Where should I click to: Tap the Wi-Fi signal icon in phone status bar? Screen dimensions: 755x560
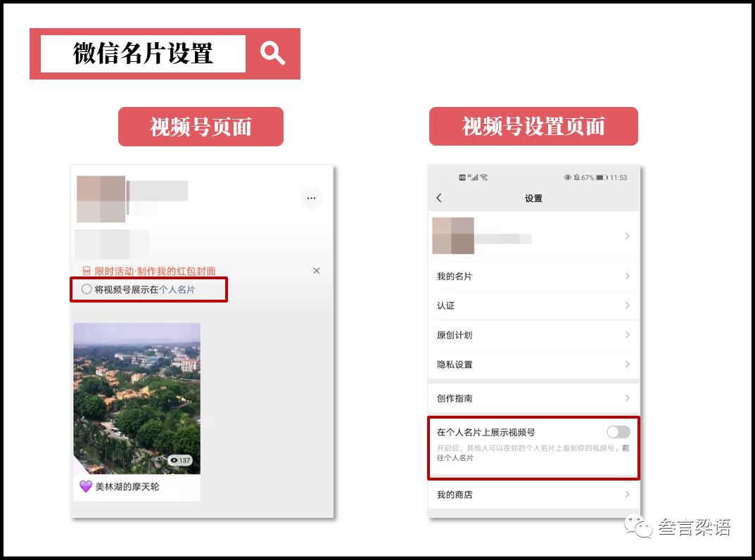click(x=484, y=177)
